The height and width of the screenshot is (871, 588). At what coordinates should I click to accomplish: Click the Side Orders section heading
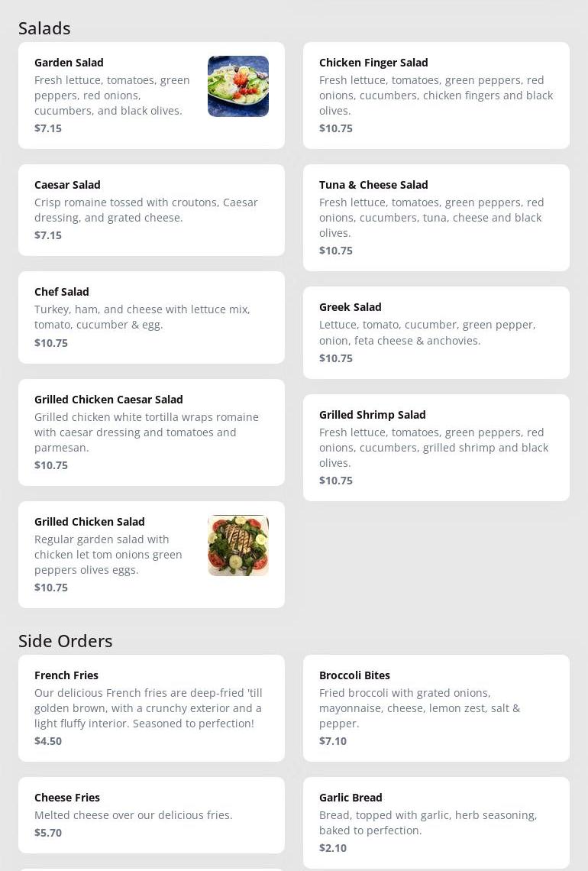(66, 641)
